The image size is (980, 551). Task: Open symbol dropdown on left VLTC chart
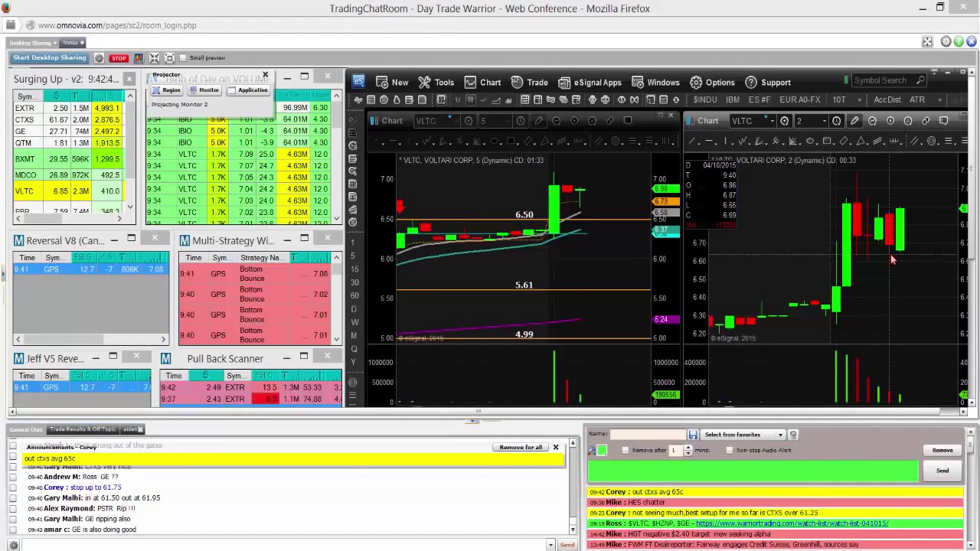(x=455, y=121)
